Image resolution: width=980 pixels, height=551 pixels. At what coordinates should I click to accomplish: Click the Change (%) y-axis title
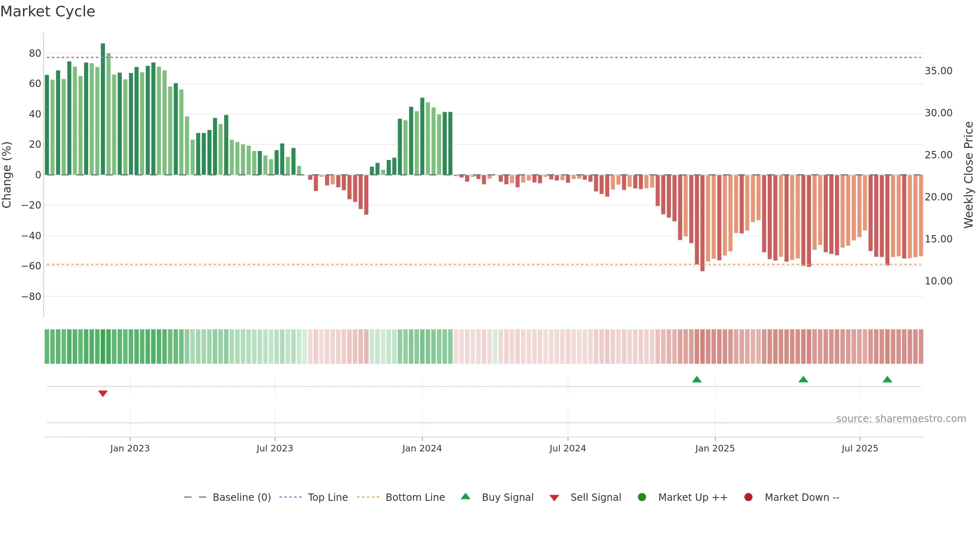click(7, 175)
